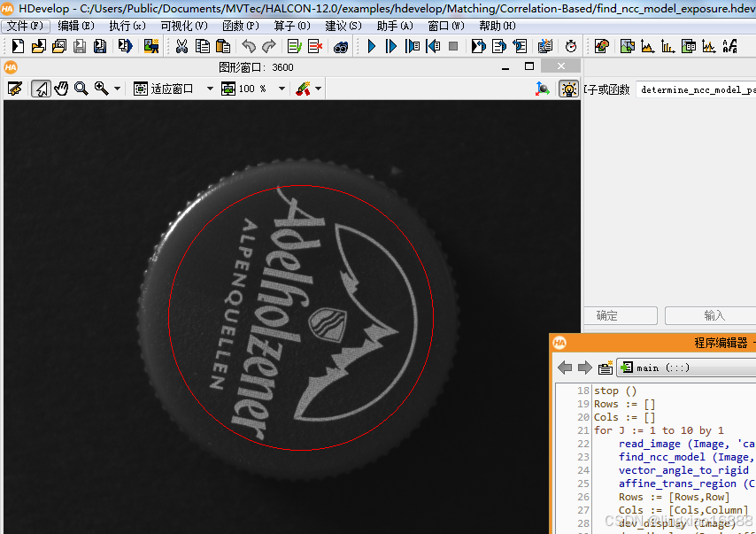Viewport: 756px width, 534px height.
Task: Open the profiler stopwatch icon
Action: pos(571,46)
